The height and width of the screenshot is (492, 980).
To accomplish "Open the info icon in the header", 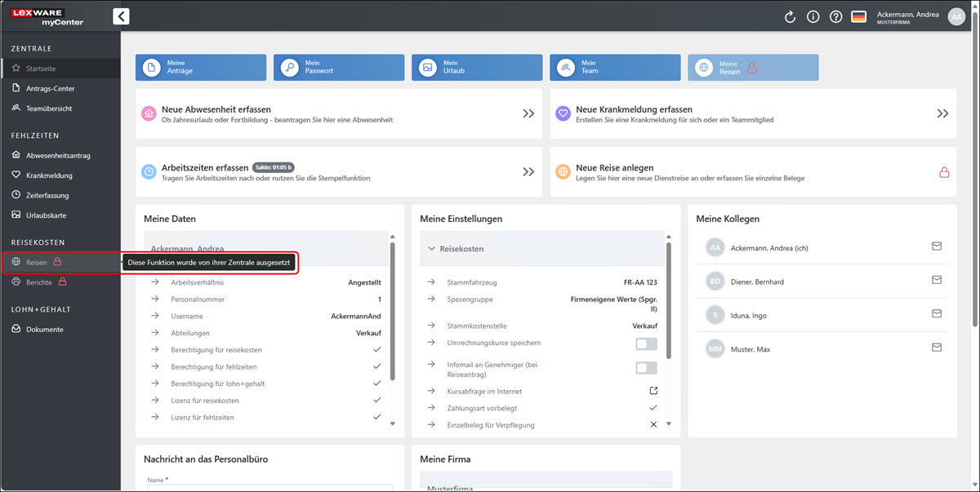I will click(x=813, y=17).
